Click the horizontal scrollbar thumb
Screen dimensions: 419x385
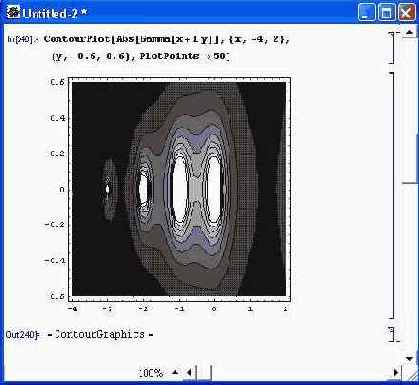pos(204,373)
